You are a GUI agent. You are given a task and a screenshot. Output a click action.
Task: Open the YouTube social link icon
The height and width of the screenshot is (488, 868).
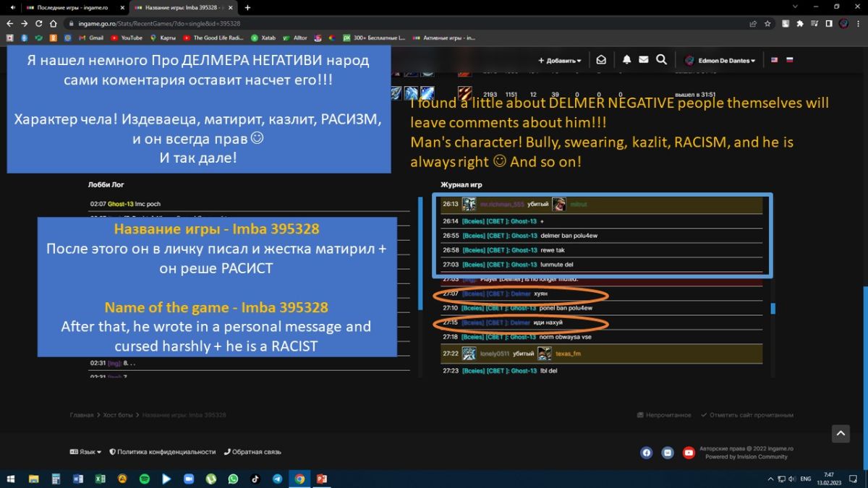[689, 453]
